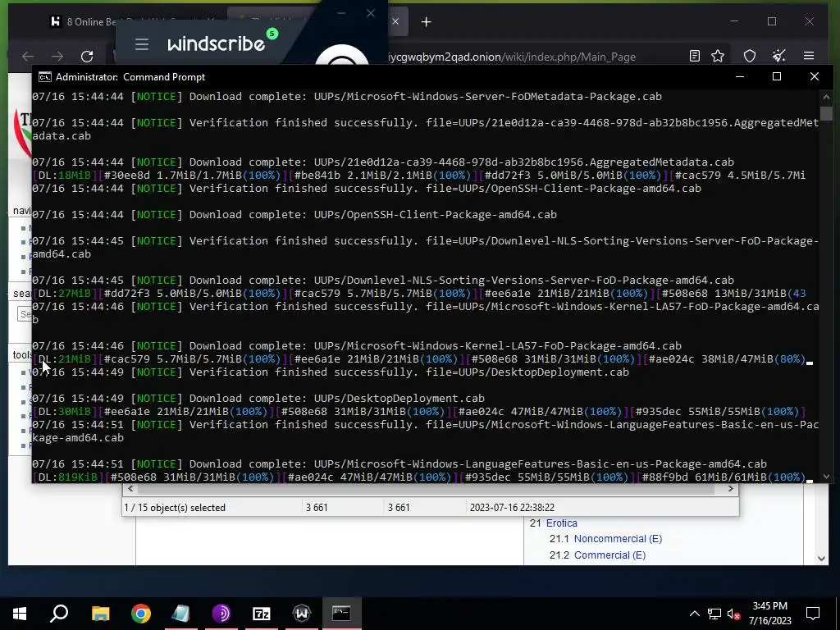Click horizontal scrollbar left arrow behind Command Prompt
This screenshot has height=630, width=840.
pos(130,489)
